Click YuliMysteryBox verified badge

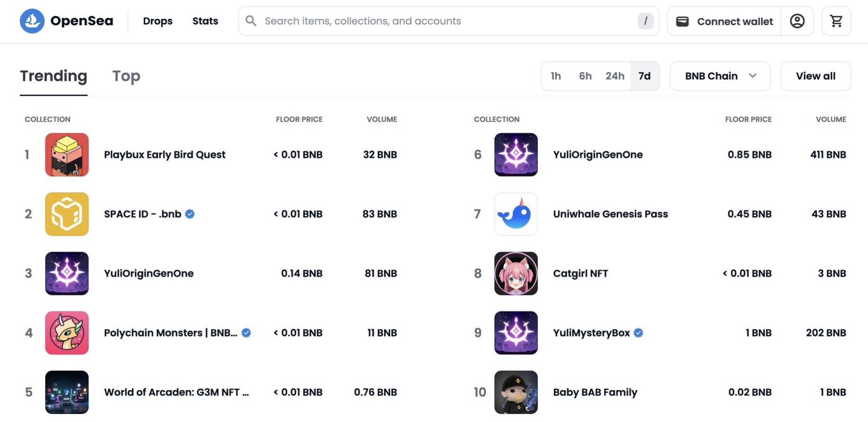tap(638, 333)
